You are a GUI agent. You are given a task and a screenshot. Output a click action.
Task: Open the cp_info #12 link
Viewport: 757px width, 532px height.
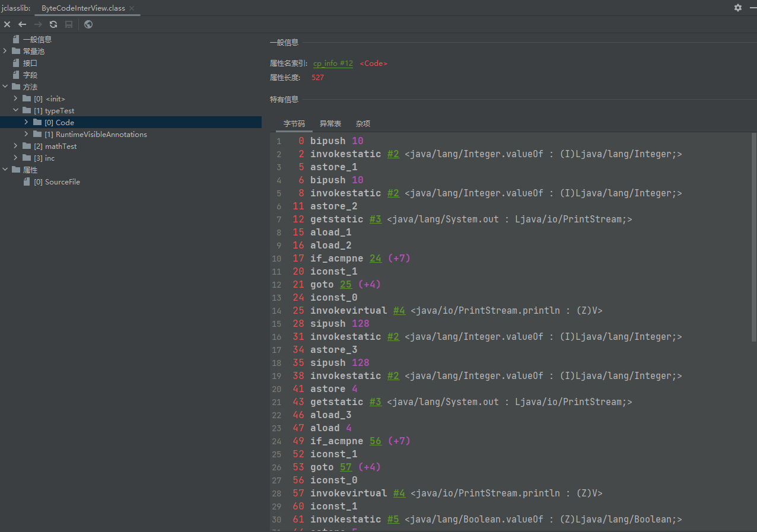333,63
